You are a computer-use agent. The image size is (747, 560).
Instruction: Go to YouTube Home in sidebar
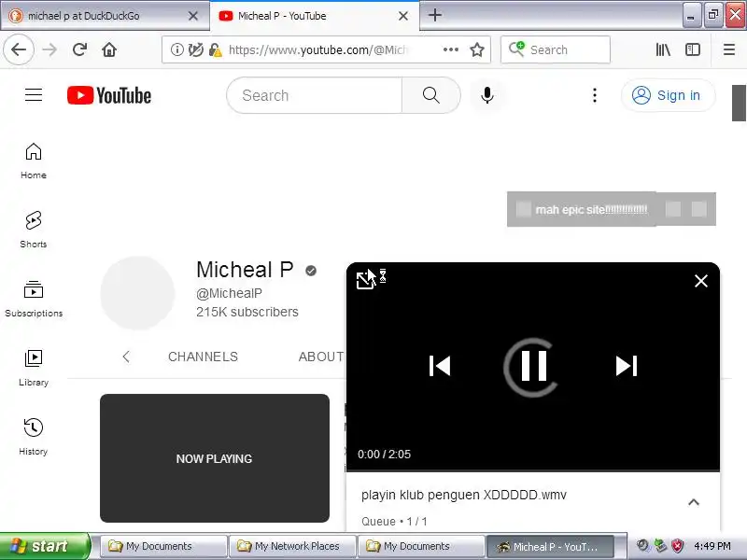pyautogui.click(x=34, y=161)
